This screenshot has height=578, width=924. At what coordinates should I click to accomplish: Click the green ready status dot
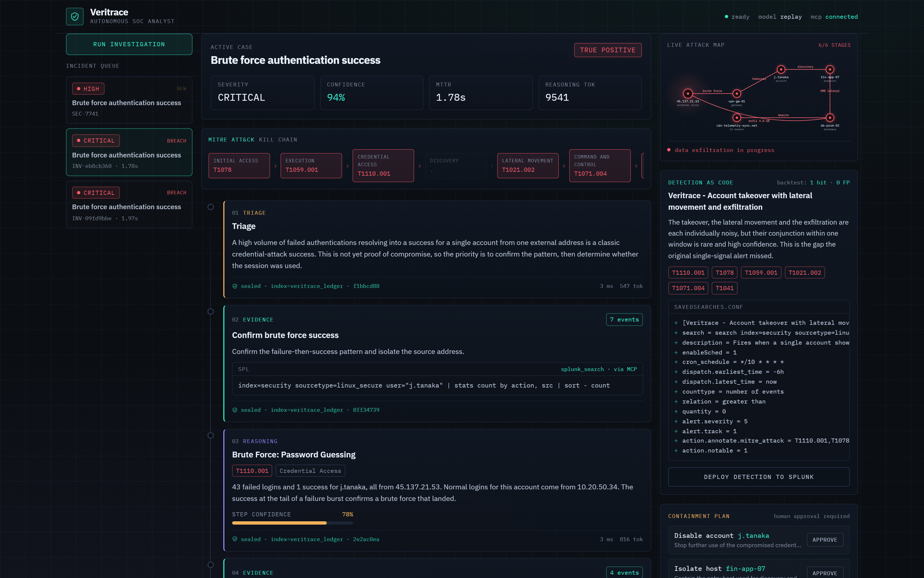click(726, 17)
